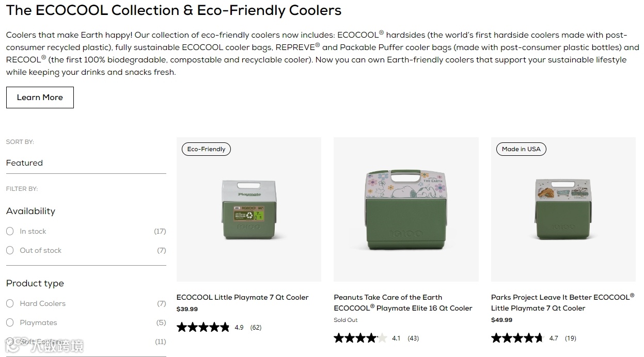Image resolution: width=644 pixels, height=357 pixels.
Task: Select the Out of stock filter
Action: (x=10, y=250)
